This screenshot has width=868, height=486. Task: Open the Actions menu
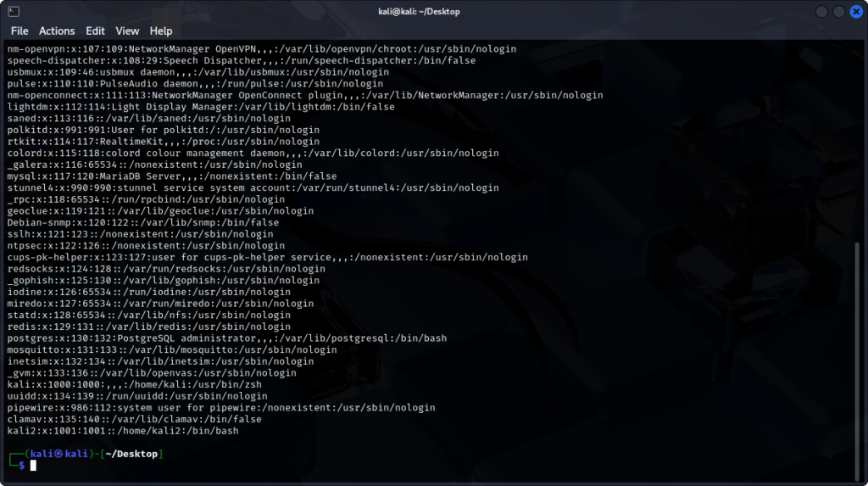pyautogui.click(x=57, y=31)
